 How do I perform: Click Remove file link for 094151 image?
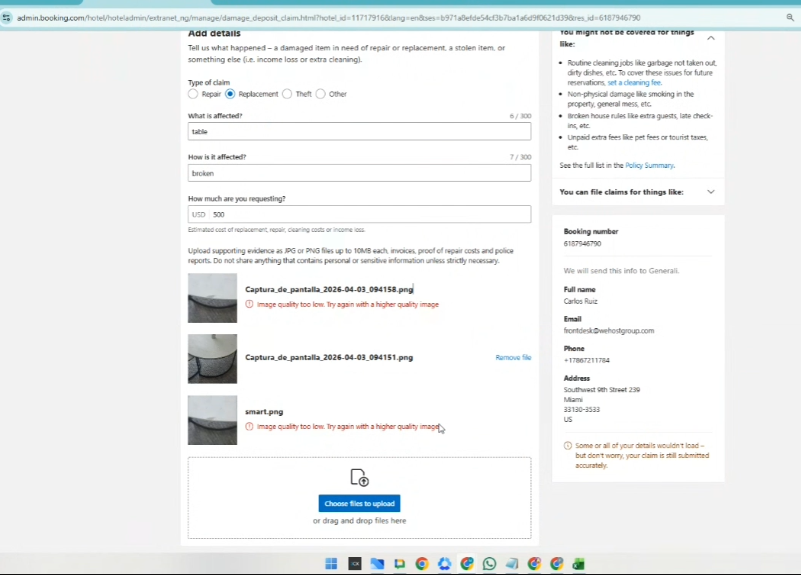pyautogui.click(x=513, y=357)
